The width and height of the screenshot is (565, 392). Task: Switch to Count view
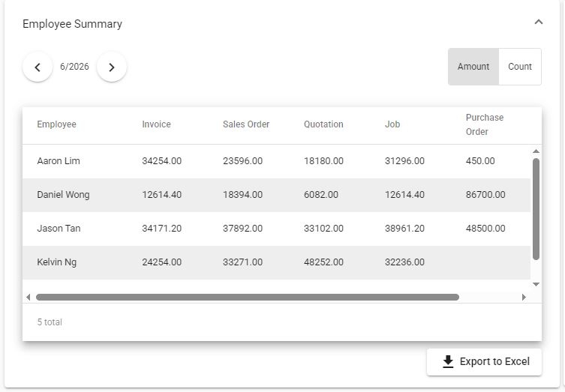[x=519, y=67]
